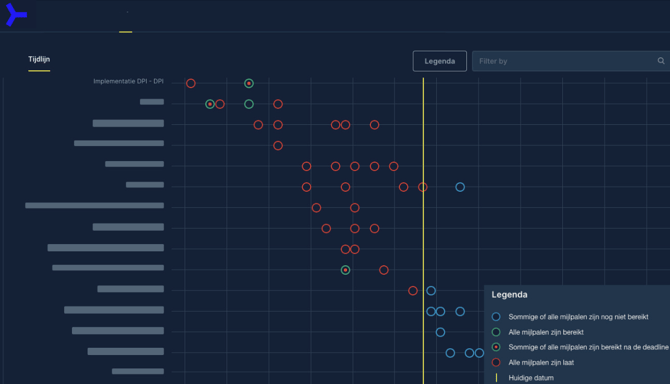Open the Tijdlijn tab

point(39,59)
